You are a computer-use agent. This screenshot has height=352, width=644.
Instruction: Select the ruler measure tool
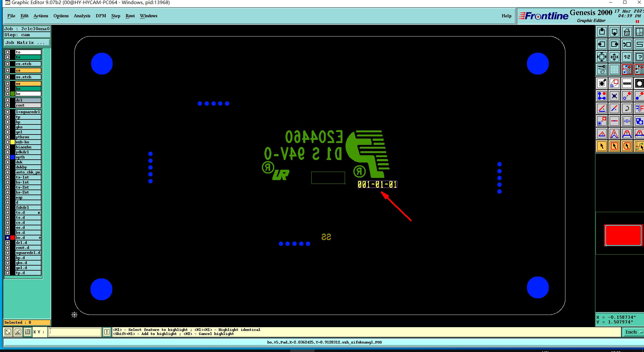tap(627, 83)
